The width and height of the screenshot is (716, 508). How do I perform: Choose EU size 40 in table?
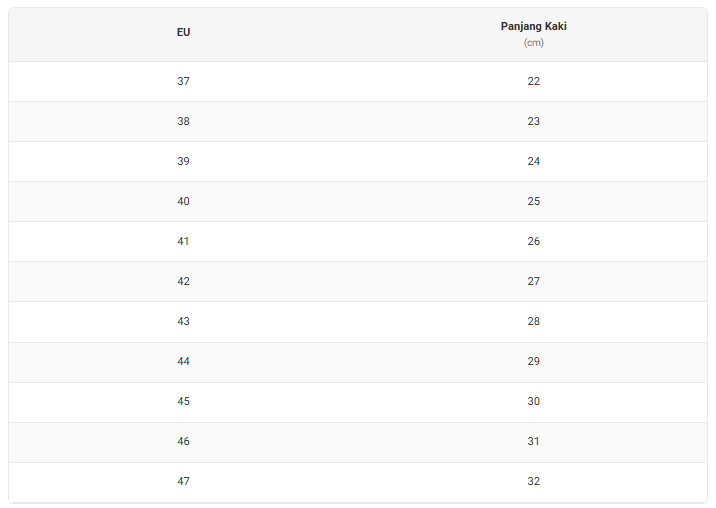184,201
